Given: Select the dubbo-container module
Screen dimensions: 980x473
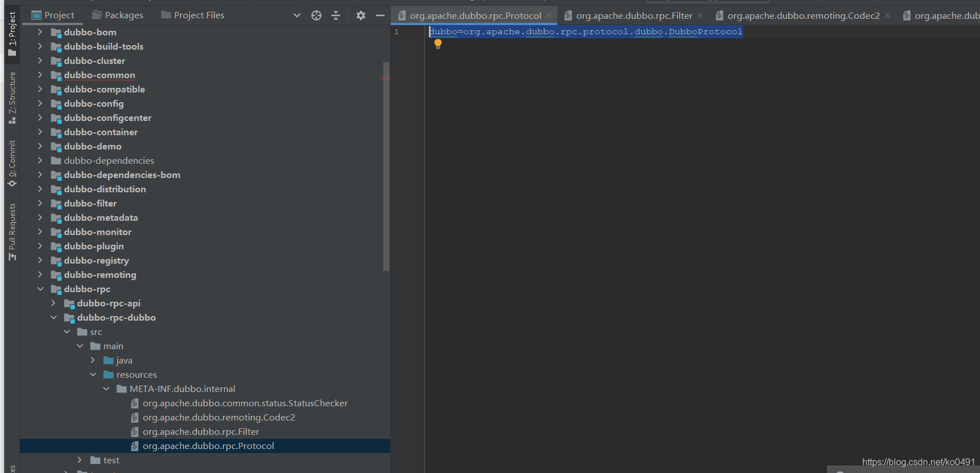Looking at the screenshot, I should 101,132.
